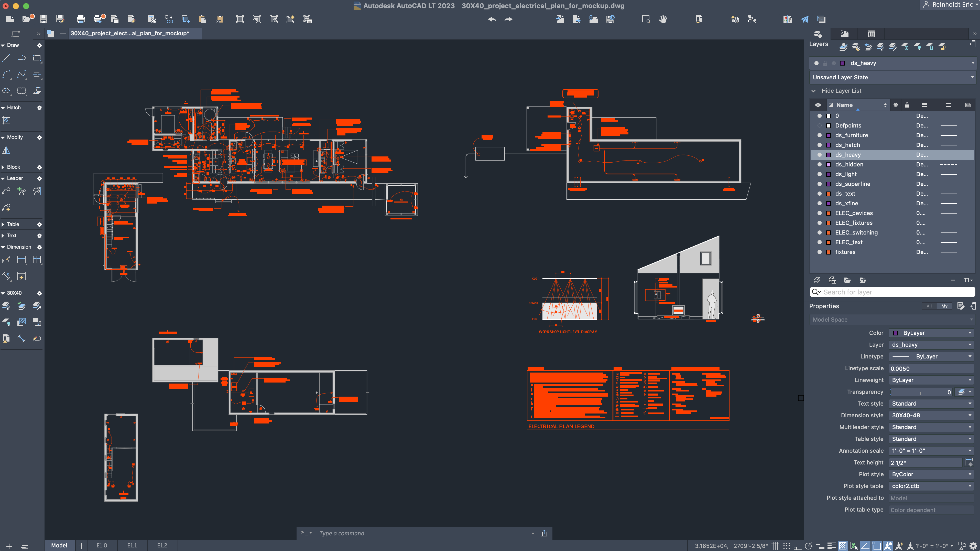
Task: Click the Multileader tool icon
Action: pos(6,191)
